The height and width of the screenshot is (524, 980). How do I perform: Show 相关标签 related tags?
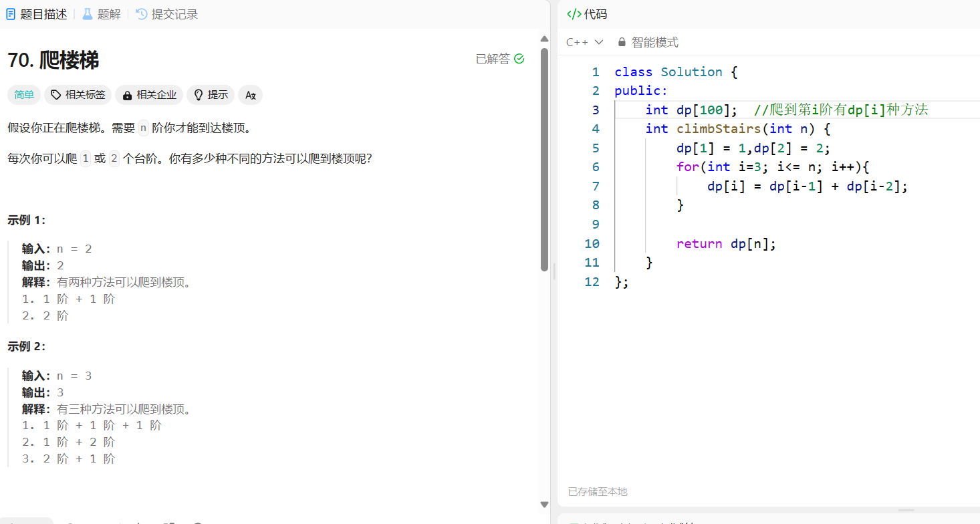[78, 95]
